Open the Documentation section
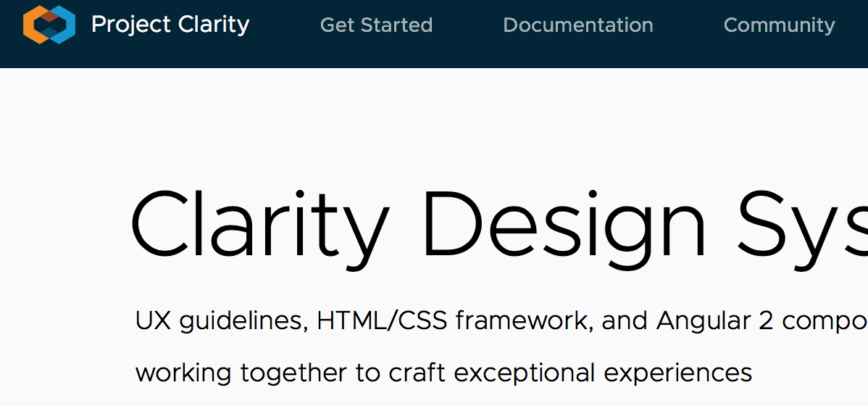The width and height of the screenshot is (868, 406). 578,25
